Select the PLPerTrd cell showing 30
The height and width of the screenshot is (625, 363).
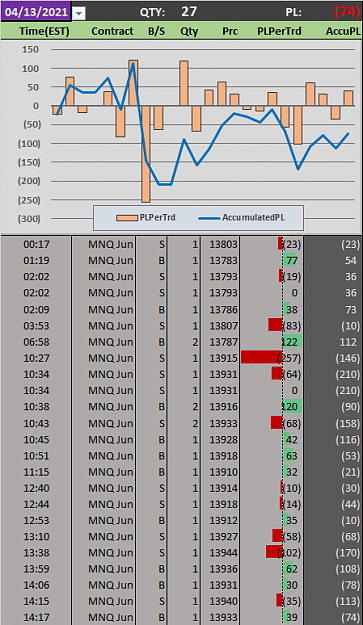point(272,585)
